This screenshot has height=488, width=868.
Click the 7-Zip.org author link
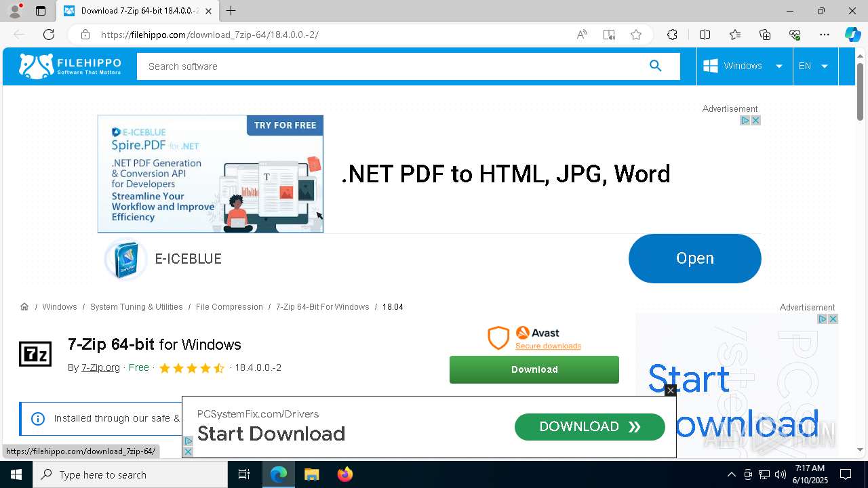[x=100, y=367]
